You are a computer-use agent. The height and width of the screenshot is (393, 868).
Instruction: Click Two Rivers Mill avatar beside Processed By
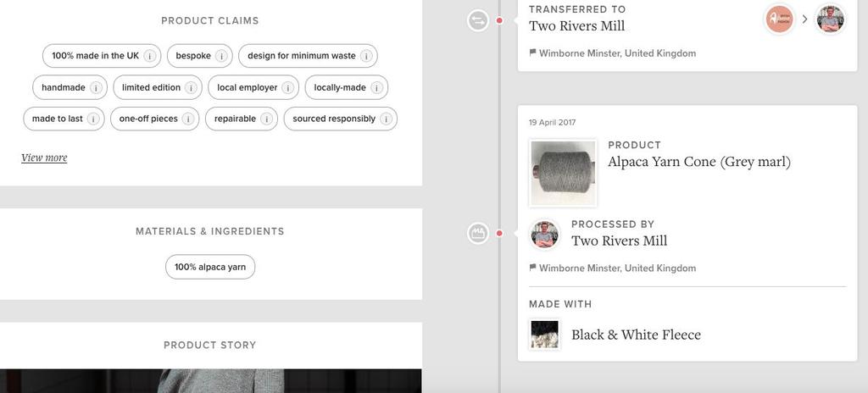[544, 234]
